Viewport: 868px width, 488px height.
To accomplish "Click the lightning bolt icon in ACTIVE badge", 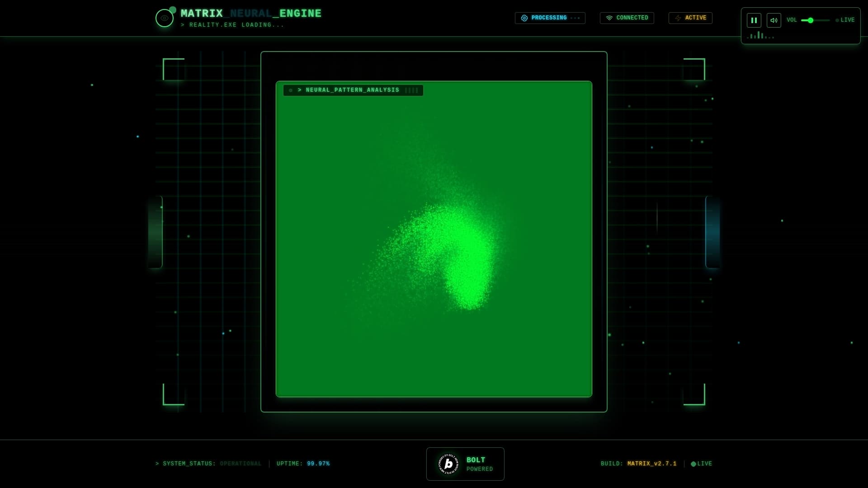I will click(x=678, y=18).
